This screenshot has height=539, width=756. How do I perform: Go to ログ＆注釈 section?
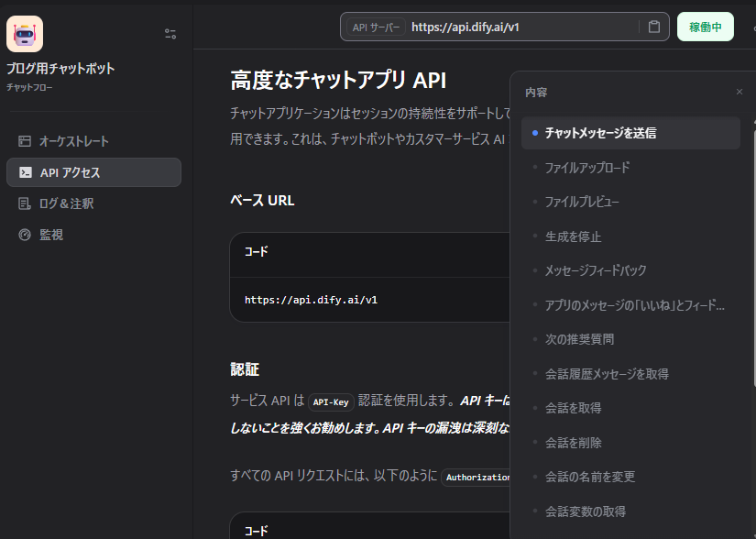click(x=66, y=203)
